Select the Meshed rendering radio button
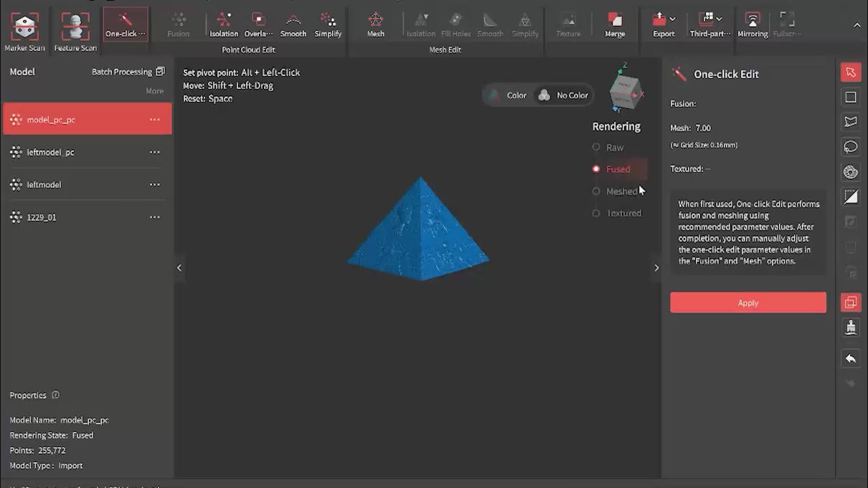This screenshot has width=868, height=488. tap(597, 192)
